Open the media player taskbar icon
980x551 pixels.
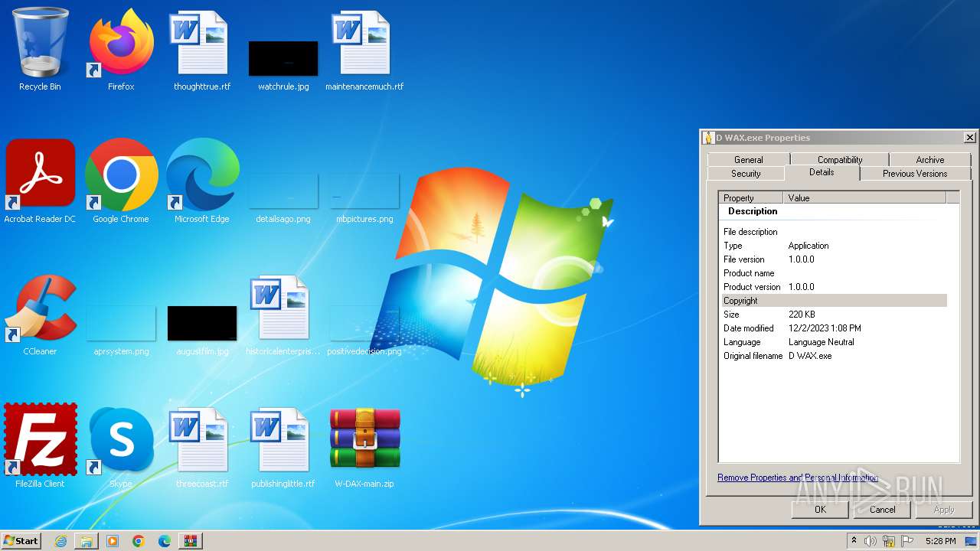click(x=113, y=541)
